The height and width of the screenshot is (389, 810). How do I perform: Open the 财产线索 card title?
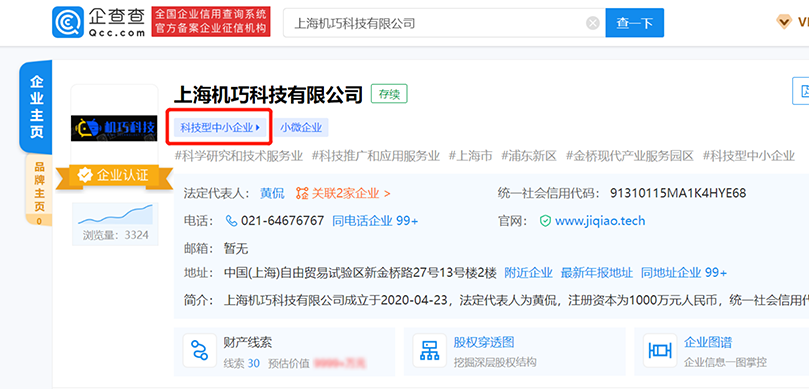[248, 342]
